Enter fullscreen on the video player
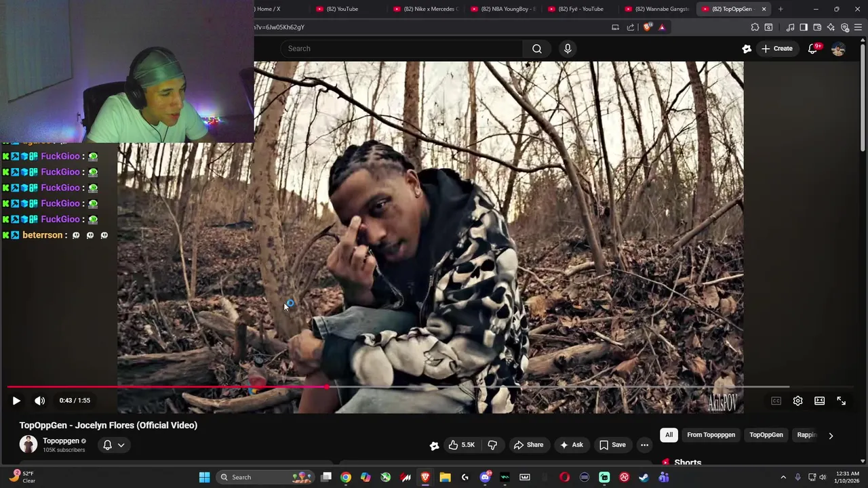 pos(841,401)
